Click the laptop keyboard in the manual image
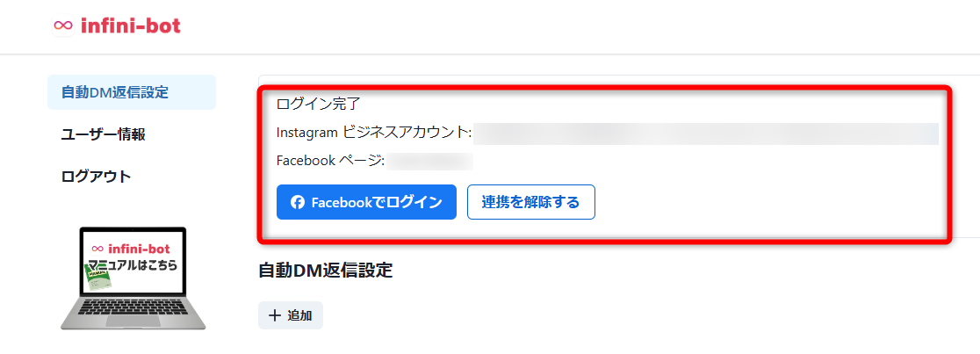This screenshot has width=980, height=354. point(133,312)
